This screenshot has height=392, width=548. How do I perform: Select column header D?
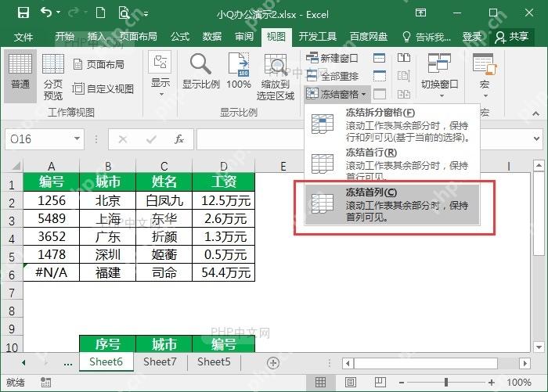(224, 166)
